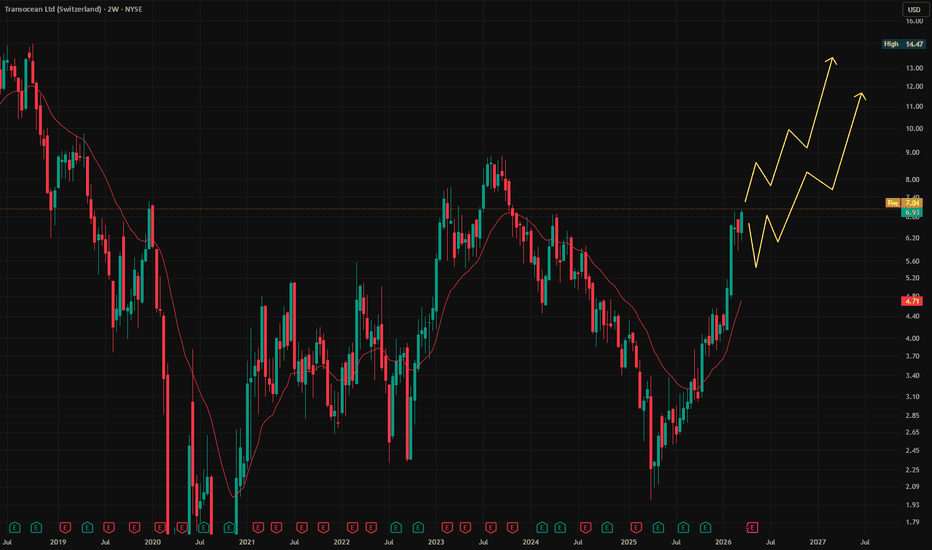Click the 16.00 level on price axis

912,21
